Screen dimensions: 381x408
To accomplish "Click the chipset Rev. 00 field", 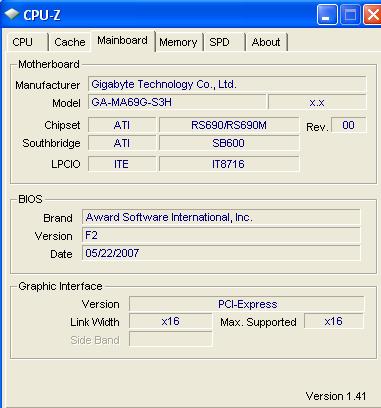I will 348,125.
